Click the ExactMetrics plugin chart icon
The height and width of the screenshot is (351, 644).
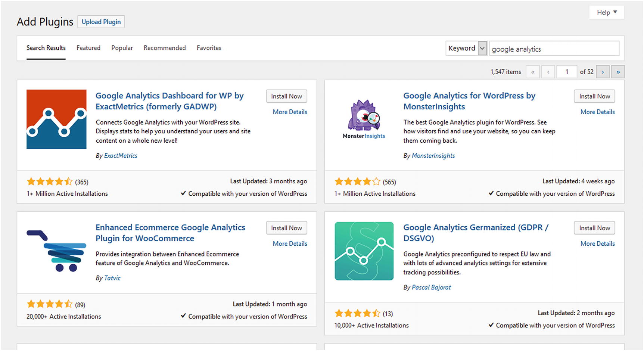pos(56,119)
